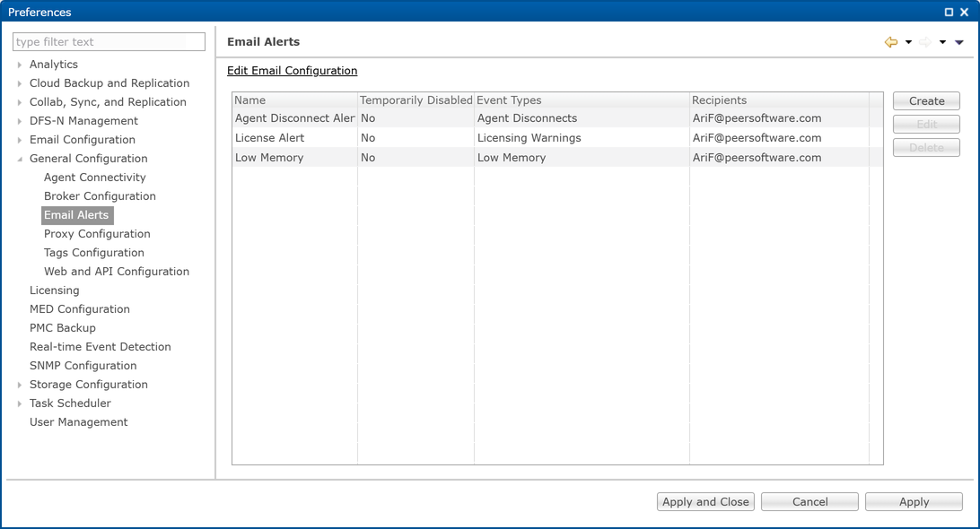This screenshot has width=980, height=529.
Task: Click the yellow back navigation arrow
Action: point(890,42)
